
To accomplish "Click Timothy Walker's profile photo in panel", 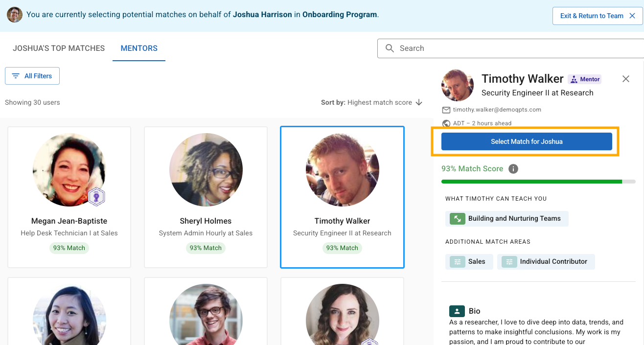I will coord(458,85).
